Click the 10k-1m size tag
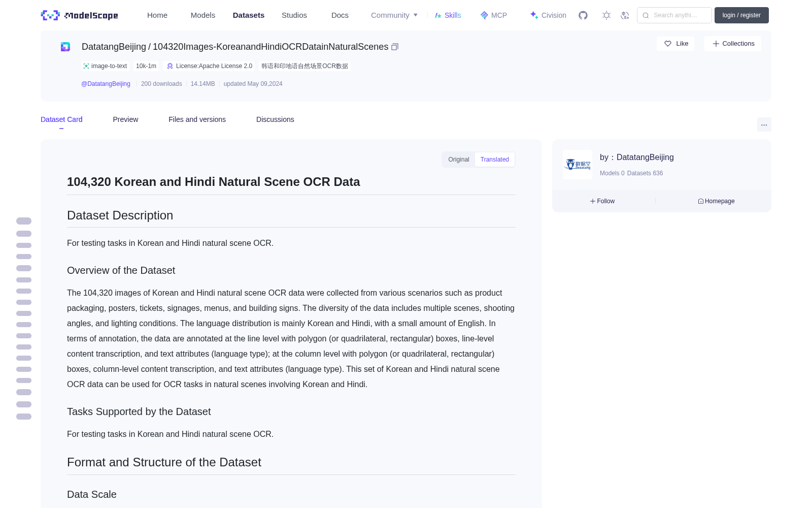Image resolution: width=812 pixels, height=508 pixels. 146,66
